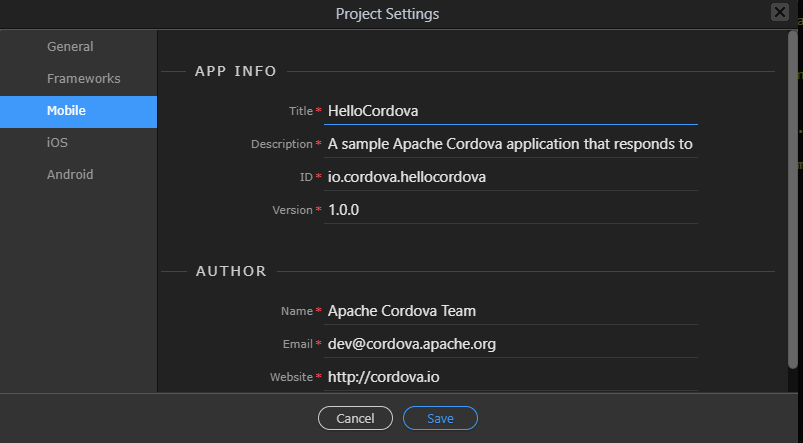The image size is (803, 443).
Task: Cancel the project settings changes
Action: (x=355, y=418)
